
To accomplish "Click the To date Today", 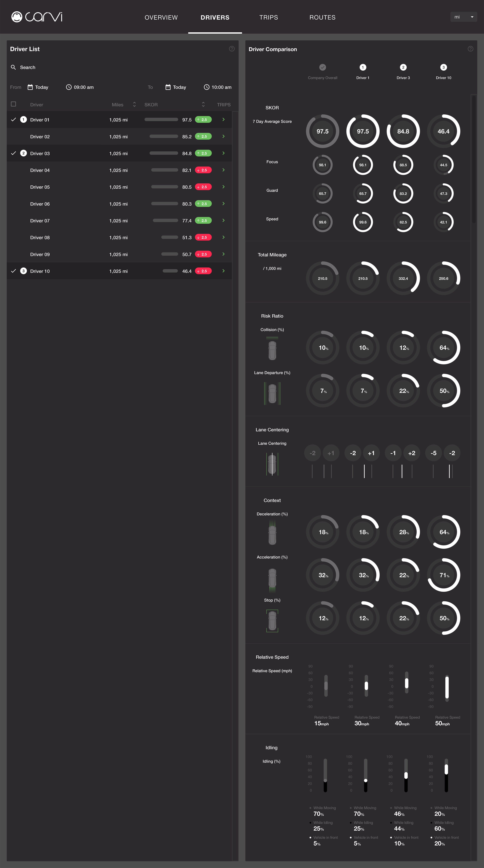I will click(x=179, y=87).
